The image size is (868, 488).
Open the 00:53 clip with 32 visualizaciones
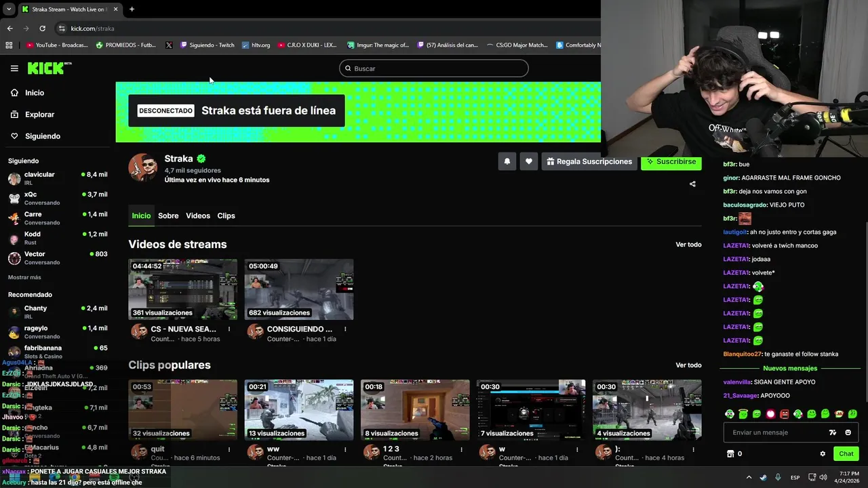pyautogui.click(x=183, y=410)
